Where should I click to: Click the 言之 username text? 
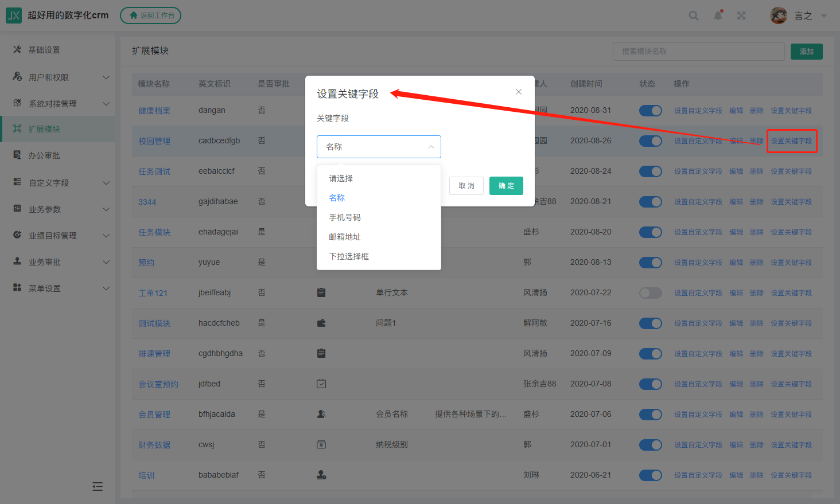pos(803,16)
